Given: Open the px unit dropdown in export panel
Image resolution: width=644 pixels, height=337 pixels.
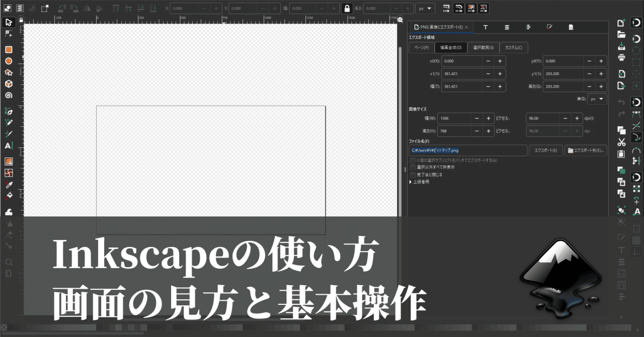Looking at the screenshot, I should (x=597, y=99).
